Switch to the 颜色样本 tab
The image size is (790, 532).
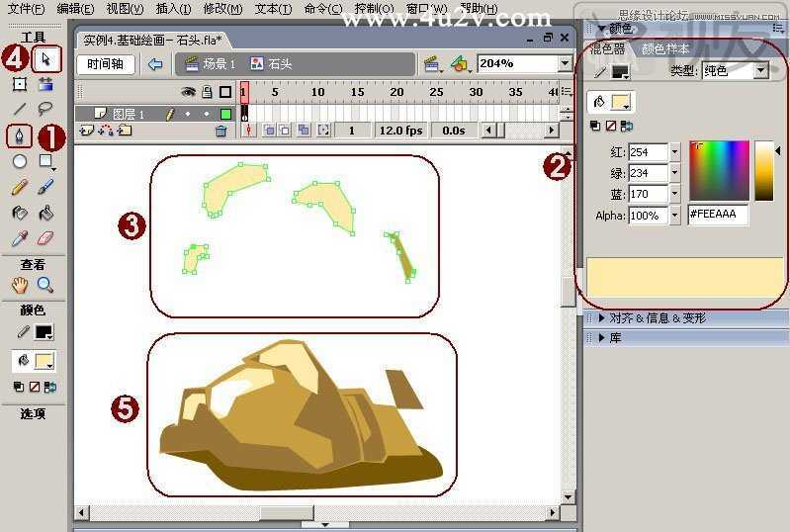[x=665, y=48]
